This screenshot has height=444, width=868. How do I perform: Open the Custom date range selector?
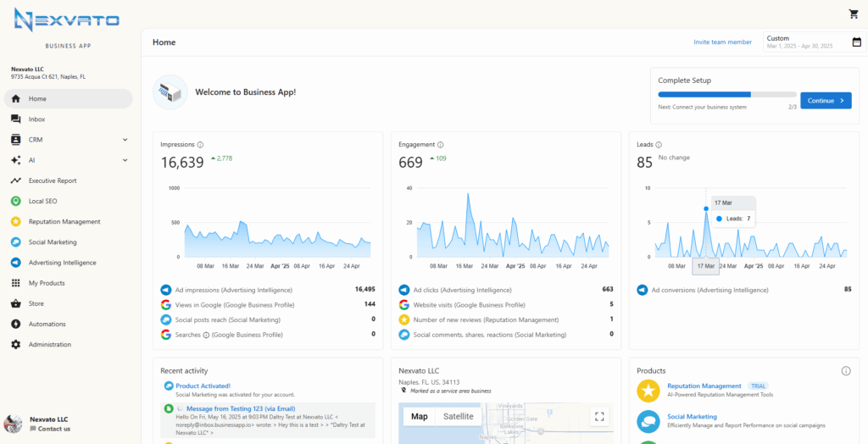(815, 42)
